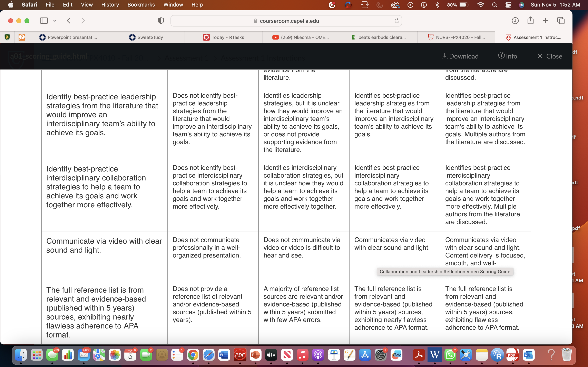Click the Share icon in Safari toolbar
The width and height of the screenshot is (588, 367).
(530, 20)
